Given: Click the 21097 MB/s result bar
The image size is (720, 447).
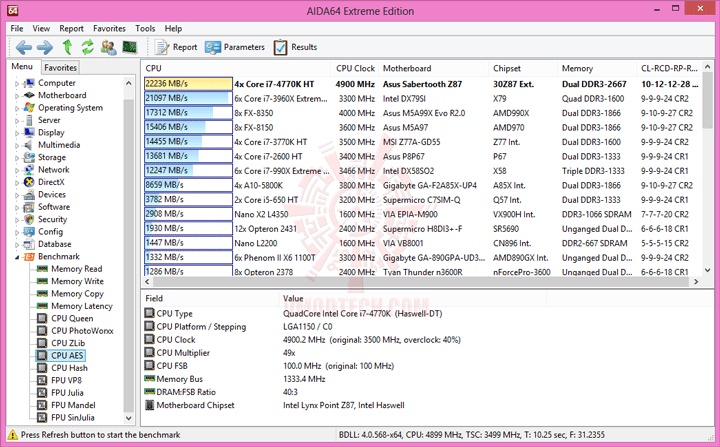Looking at the screenshot, I should point(188,98).
